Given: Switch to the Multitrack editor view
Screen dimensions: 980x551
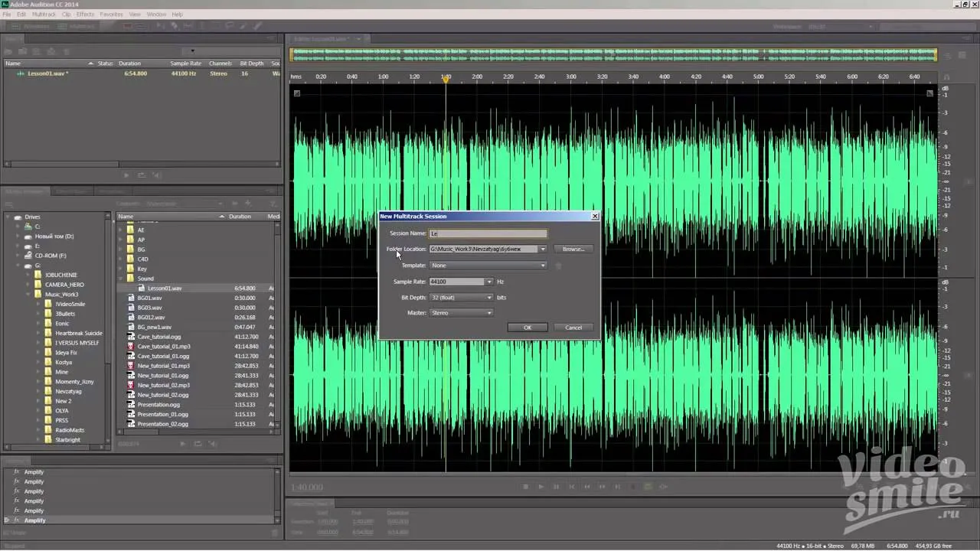Looking at the screenshot, I should [77, 26].
